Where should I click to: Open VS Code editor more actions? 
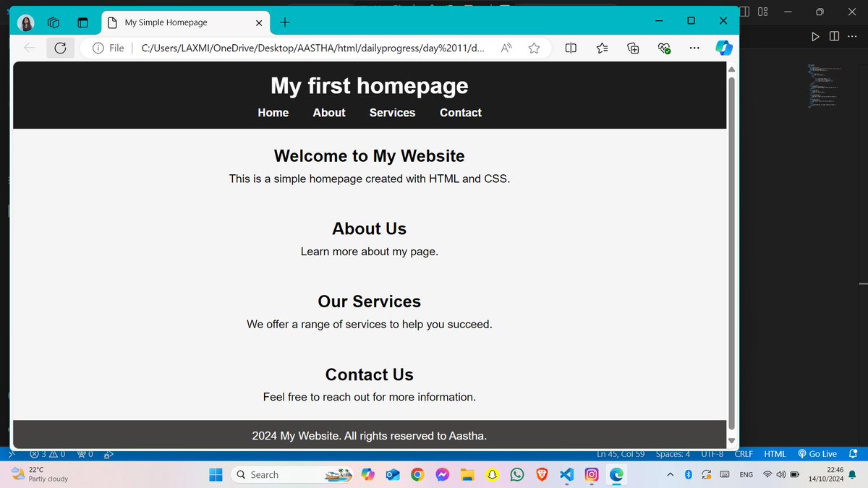[x=851, y=36]
